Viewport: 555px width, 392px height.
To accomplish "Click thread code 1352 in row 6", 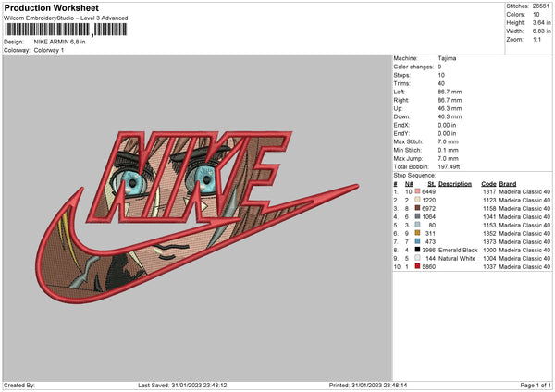I will 489,234.
